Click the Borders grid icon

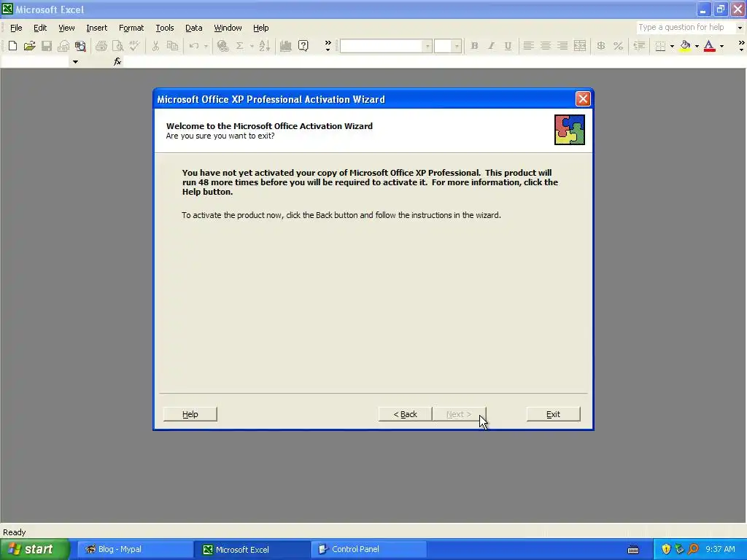(660, 46)
